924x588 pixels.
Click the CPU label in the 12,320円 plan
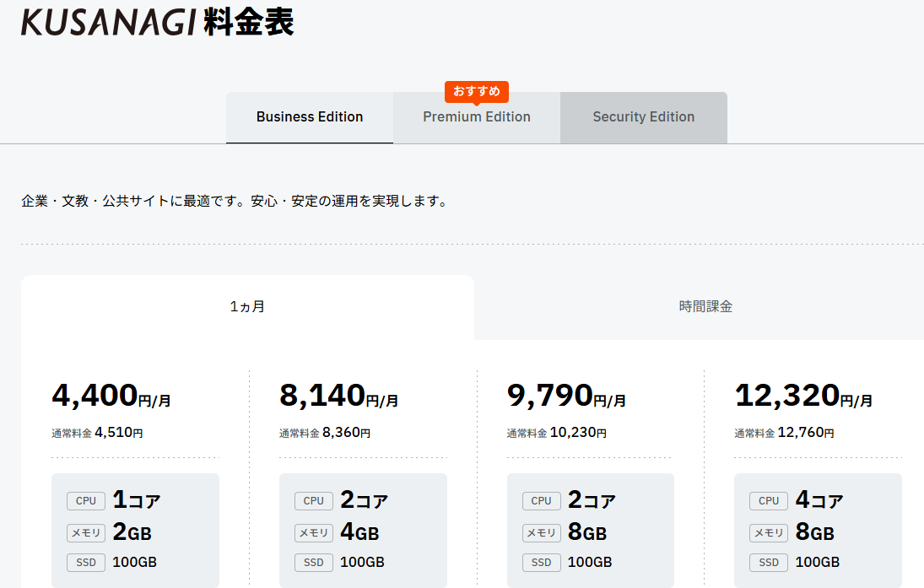(x=769, y=501)
